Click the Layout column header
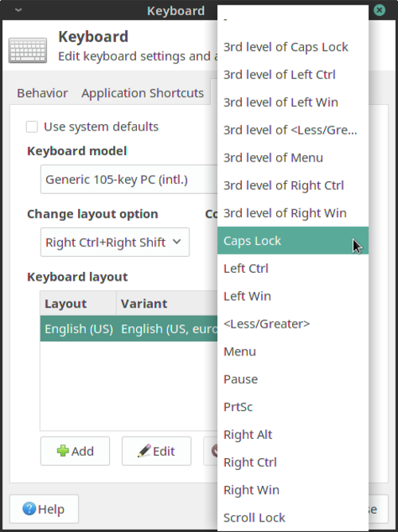Viewport: 398px width, 532px height. click(x=78, y=303)
